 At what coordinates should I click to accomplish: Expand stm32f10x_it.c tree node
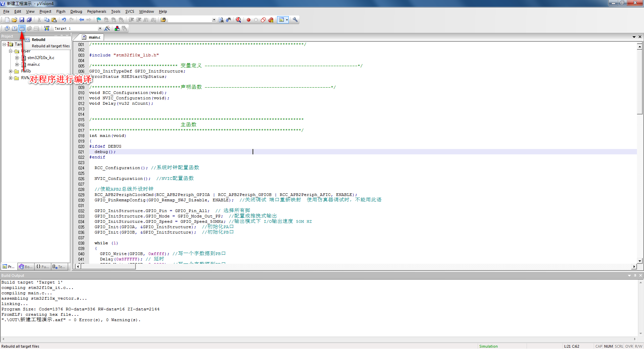tap(17, 58)
